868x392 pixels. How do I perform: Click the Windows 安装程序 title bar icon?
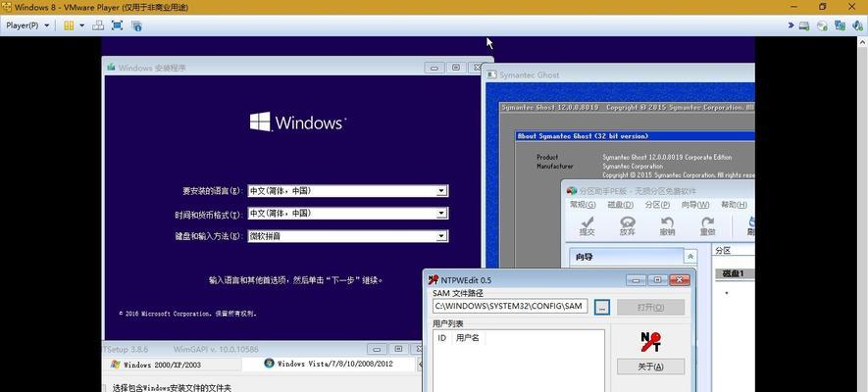click(x=111, y=68)
